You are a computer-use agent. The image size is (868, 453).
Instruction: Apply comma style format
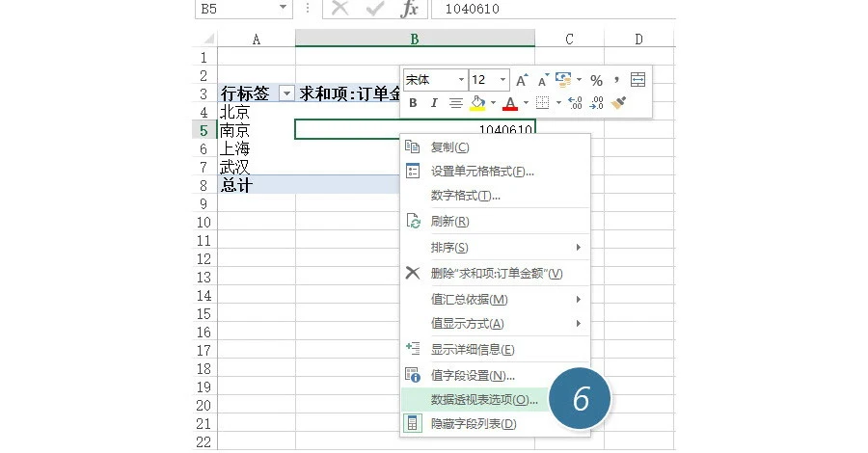[x=616, y=80]
